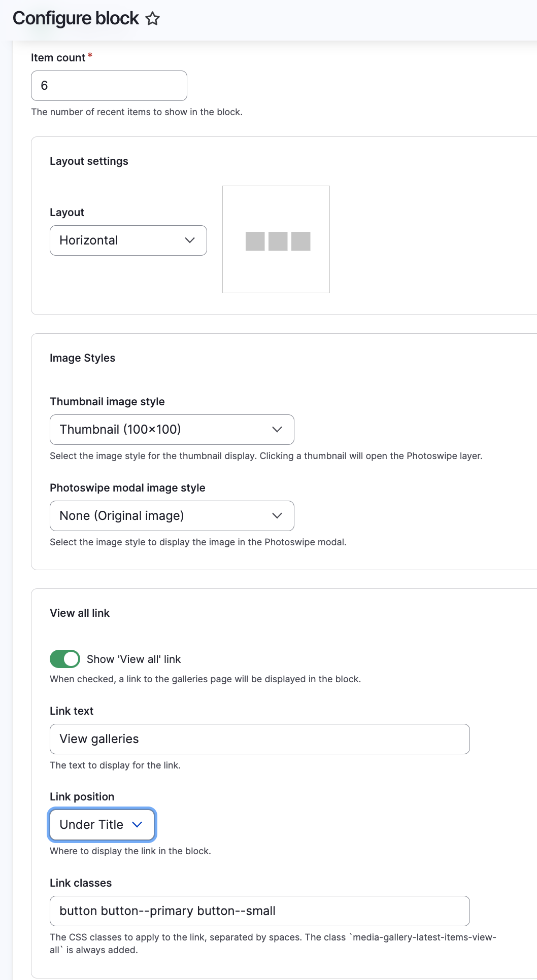The width and height of the screenshot is (537, 980).
Task: Click the star icon beside Configure block heading
Action: (x=152, y=19)
